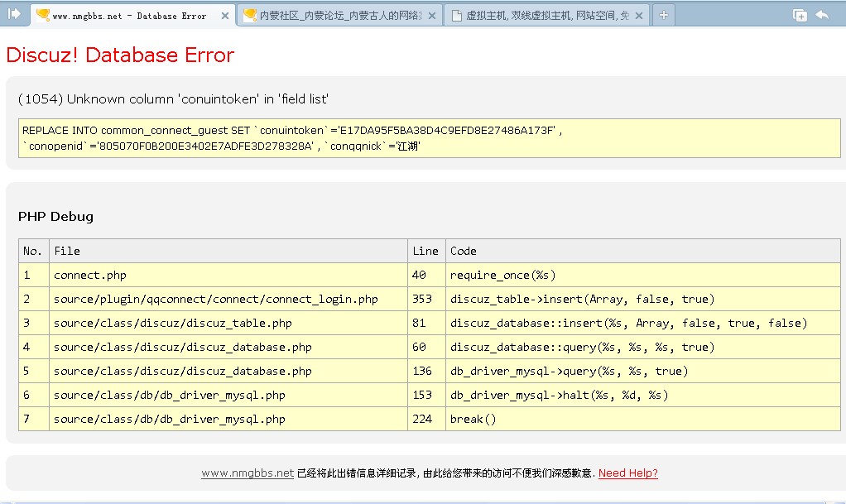Click the REPLACE INTO SQL query box
Screen dimensions: 846x504
pyautogui.click(x=430, y=138)
